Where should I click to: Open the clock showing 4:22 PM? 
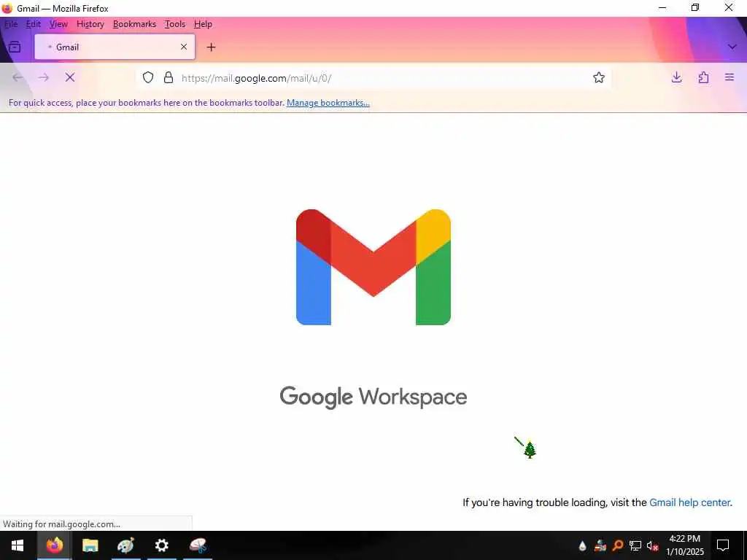pos(684,545)
